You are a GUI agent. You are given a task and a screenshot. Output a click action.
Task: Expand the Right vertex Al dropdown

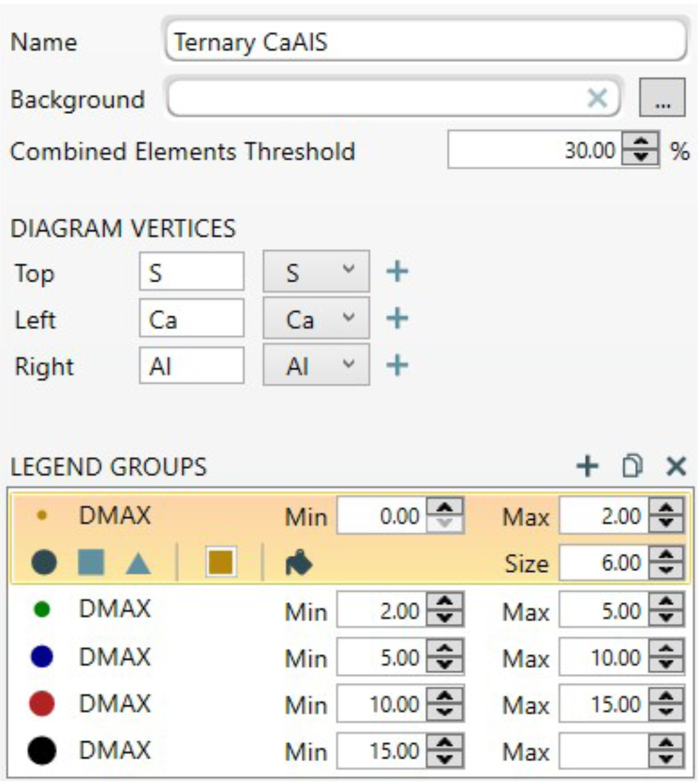[317, 365]
